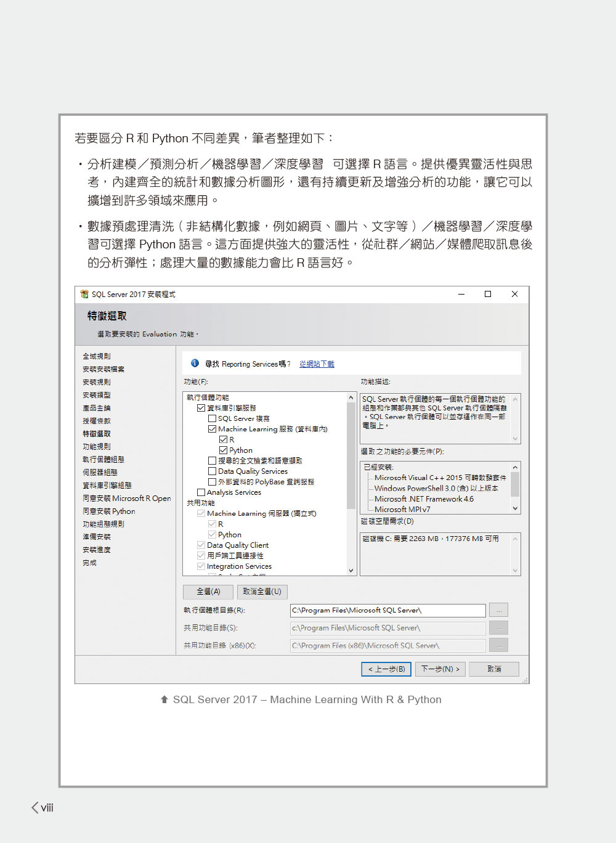Click the 功能描述 box scrollbar down arrow
616x843 pixels.
coord(515,438)
